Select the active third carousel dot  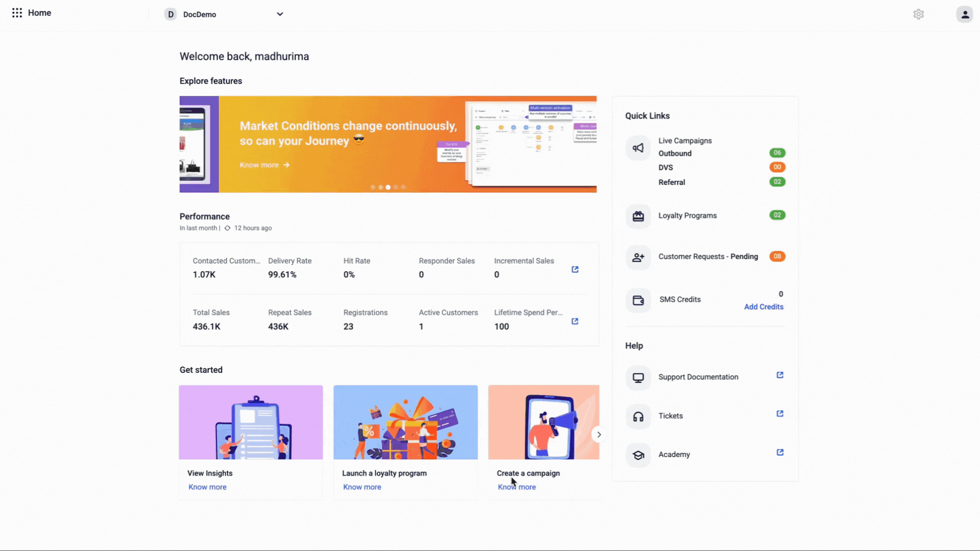pos(388,187)
